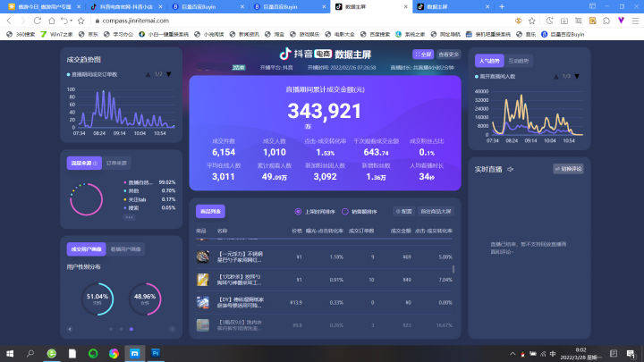Image resolution: width=644 pixels, height=362 pixels.
Task: Click the Windows Start button
Action: point(9,353)
